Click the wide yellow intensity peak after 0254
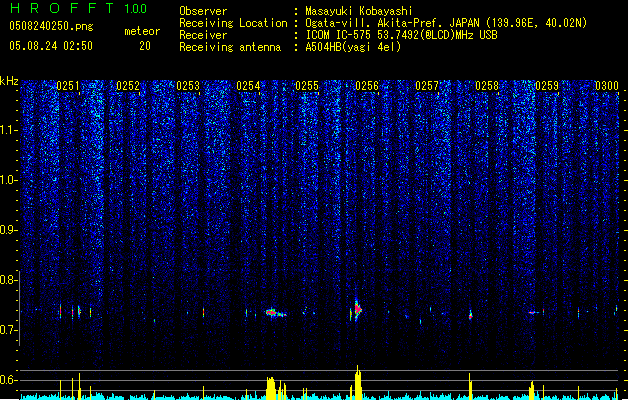Screen dimensions: 629x400 click(272, 388)
